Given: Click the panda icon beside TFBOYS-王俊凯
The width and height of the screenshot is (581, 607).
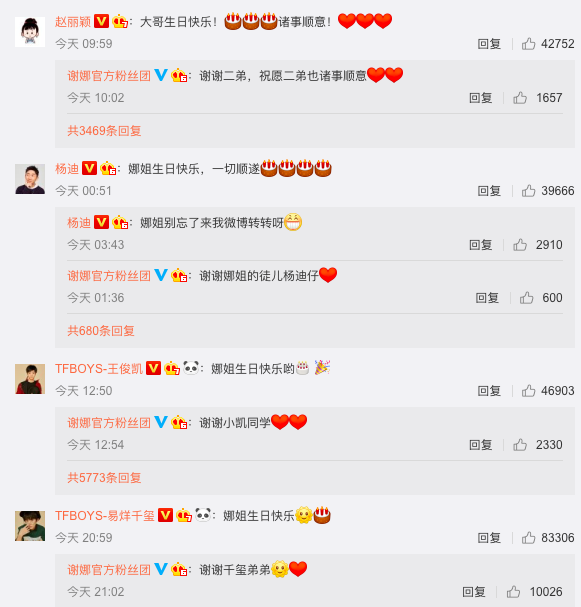Looking at the screenshot, I should (191, 367).
